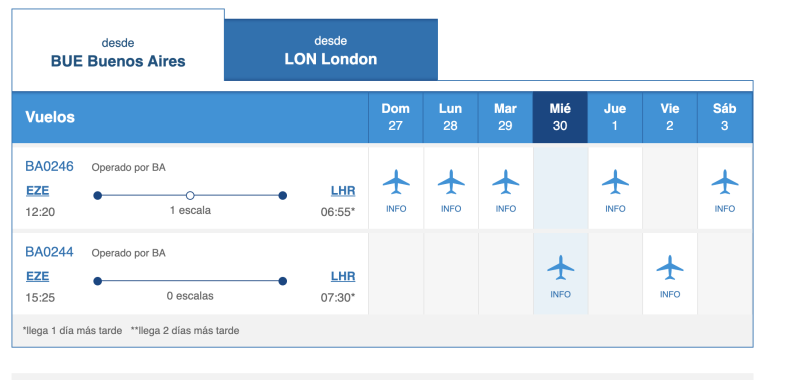The height and width of the screenshot is (380, 800).
Task: Open the BA0246 flight number link
Action: [x=49, y=166]
